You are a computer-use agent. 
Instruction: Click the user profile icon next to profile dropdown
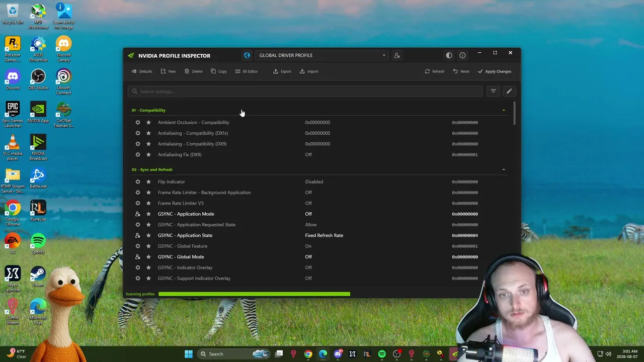(397, 55)
